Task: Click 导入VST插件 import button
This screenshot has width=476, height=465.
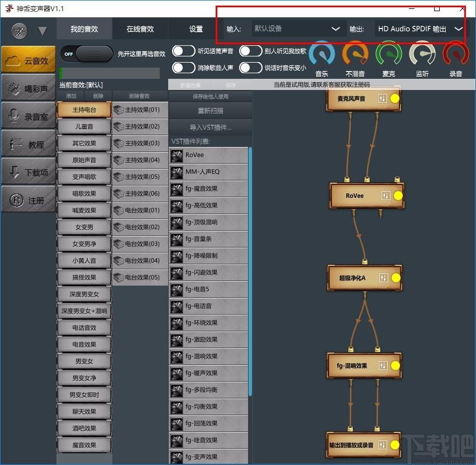Action: click(x=211, y=127)
